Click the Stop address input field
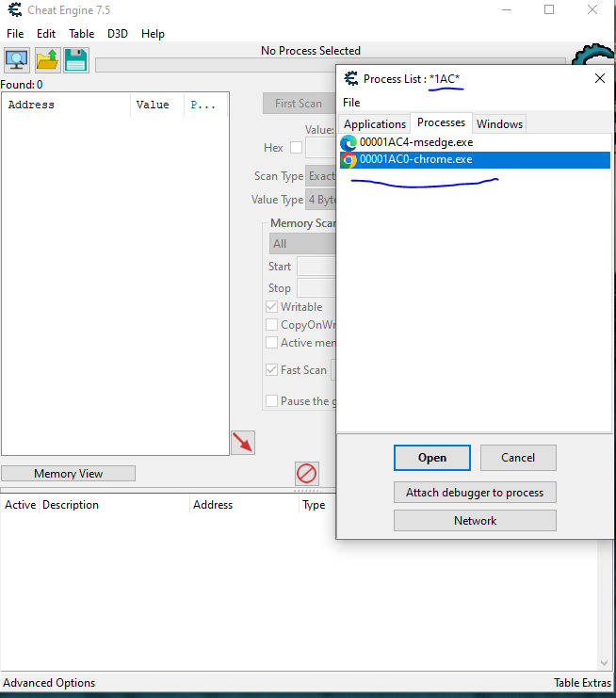Screen dimensions: 616x698 coord(316,288)
